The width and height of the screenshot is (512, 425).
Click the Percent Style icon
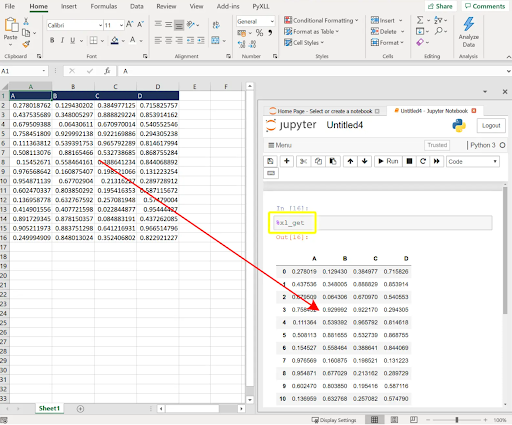pyautogui.click(x=259, y=33)
